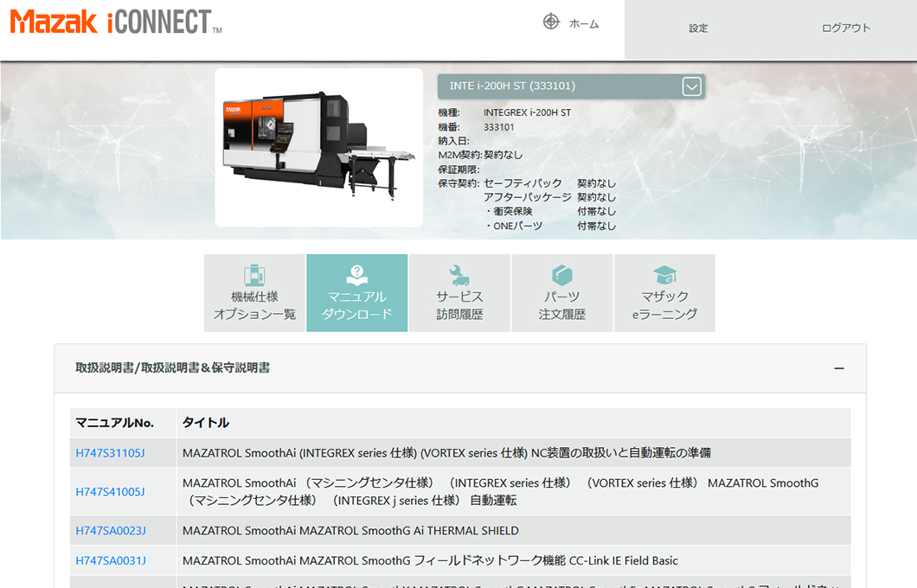Click the ・衝突保険 entry
917x588 pixels.
pyautogui.click(x=508, y=211)
